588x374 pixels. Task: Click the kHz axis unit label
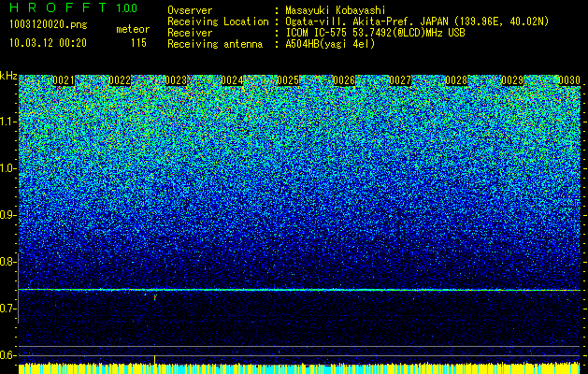point(8,76)
